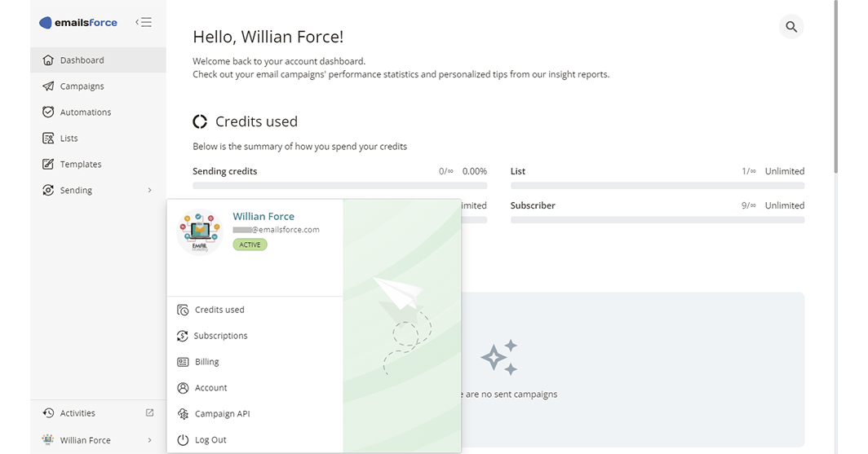This screenshot has height=454, width=868.
Task: Click the search magnifier icon
Action: [x=791, y=27]
